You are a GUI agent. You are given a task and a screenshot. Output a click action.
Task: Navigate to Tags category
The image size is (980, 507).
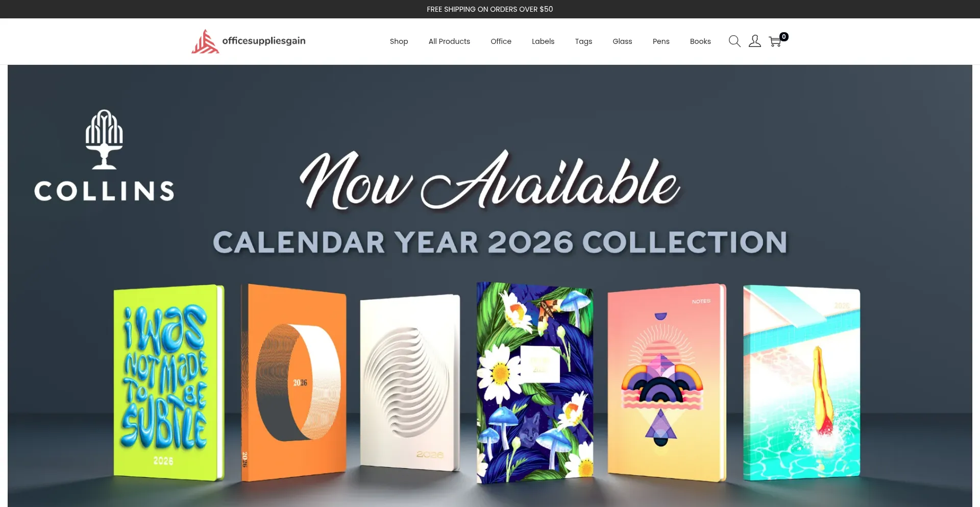[583, 41]
